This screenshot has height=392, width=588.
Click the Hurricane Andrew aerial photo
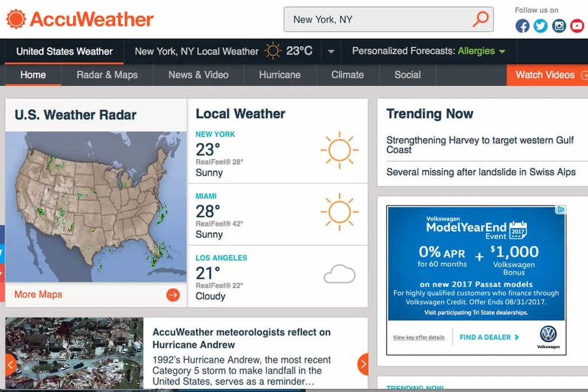coord(74,353)
